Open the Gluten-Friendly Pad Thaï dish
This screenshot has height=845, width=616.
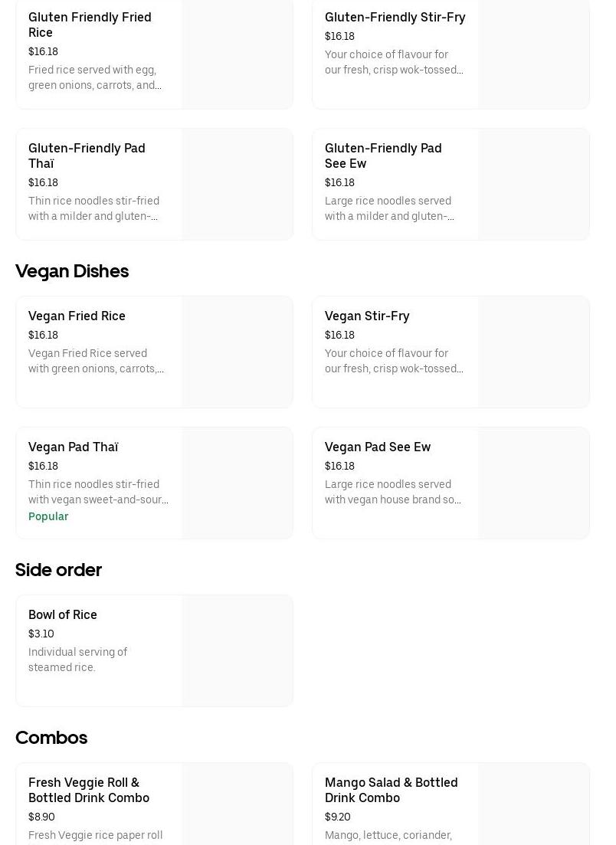click(87, 156)
